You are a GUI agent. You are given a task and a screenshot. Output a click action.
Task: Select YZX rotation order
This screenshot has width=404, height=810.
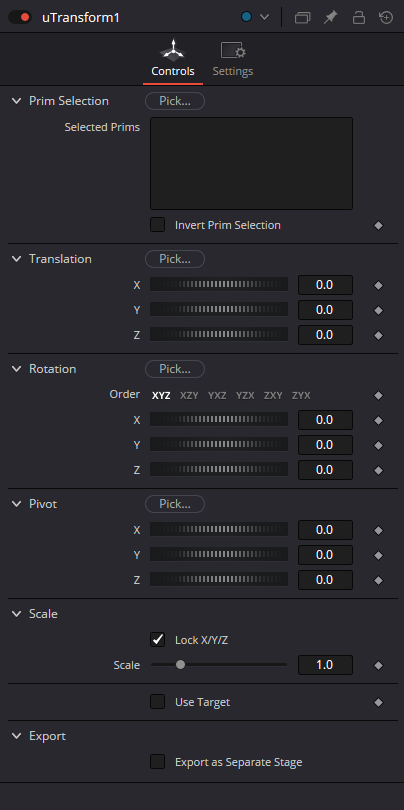[x=245, y=396]
